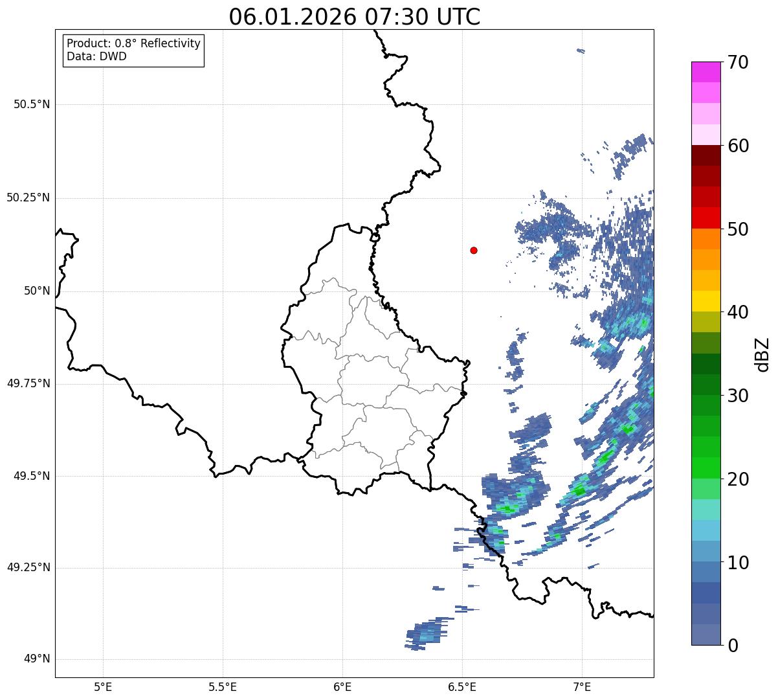778x700 pixels.
Task: Click the colorbar tick label 30
Action: 738,396
